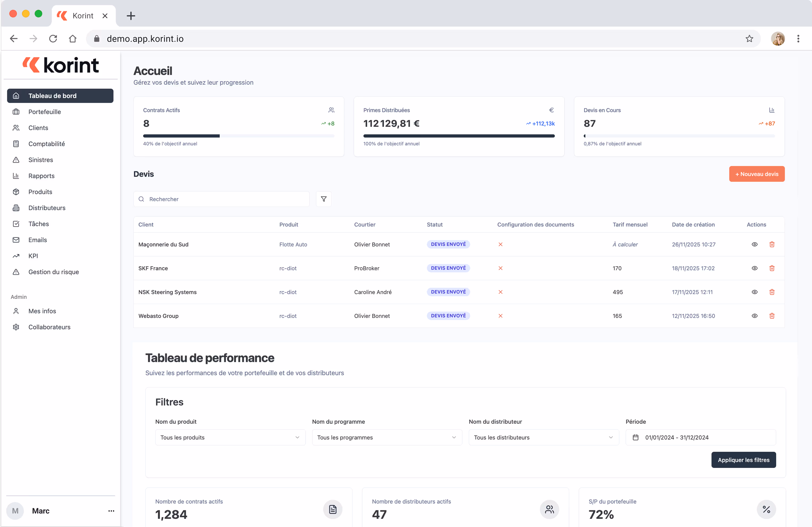Screen dimensions: 812x527
Task: Open the Sinistres warning icon in sidebar
Action: (x=16, y=160)
